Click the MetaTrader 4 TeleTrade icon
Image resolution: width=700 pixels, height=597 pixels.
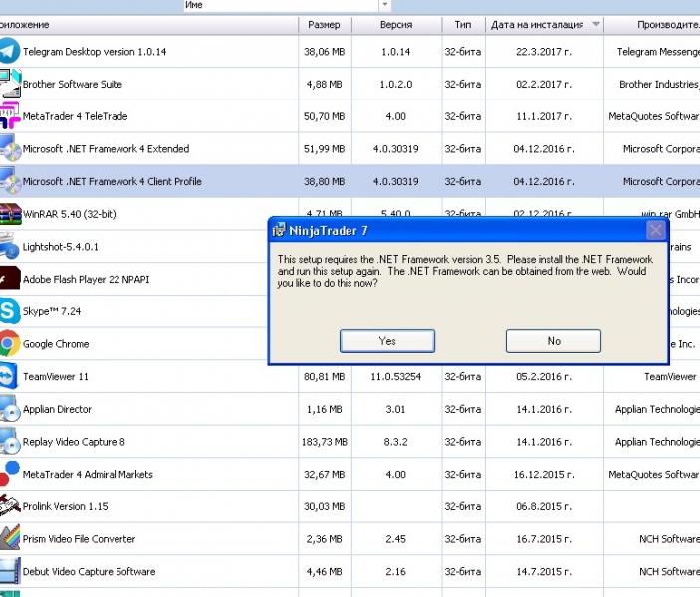(10, 116)
